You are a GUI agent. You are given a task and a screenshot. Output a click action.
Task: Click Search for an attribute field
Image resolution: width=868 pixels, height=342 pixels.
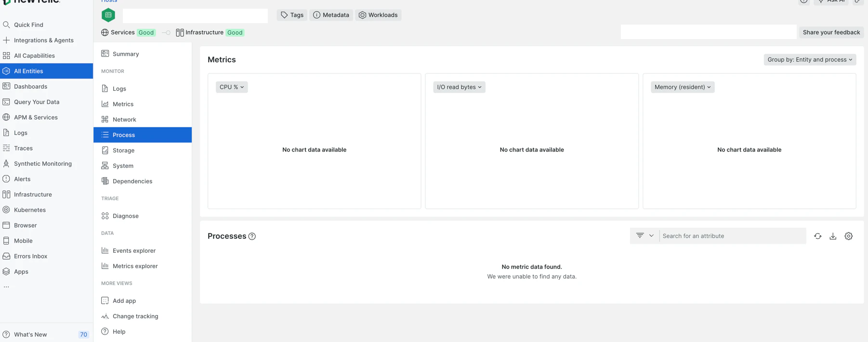pos(733,236)
